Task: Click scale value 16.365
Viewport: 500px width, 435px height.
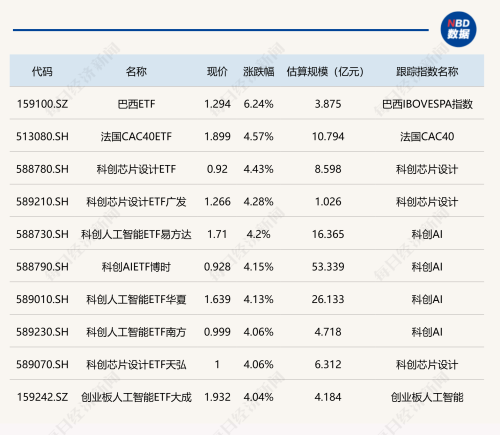Action: click(328, 234)
